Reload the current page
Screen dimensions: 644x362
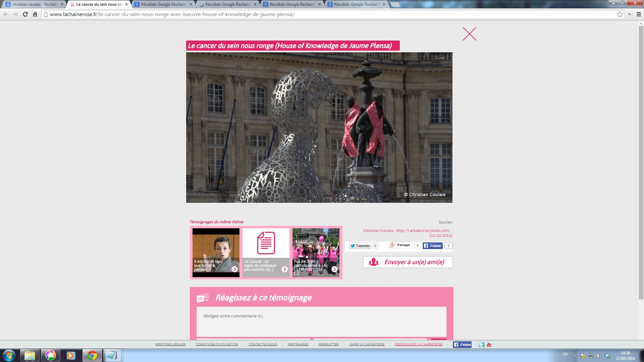25,14
